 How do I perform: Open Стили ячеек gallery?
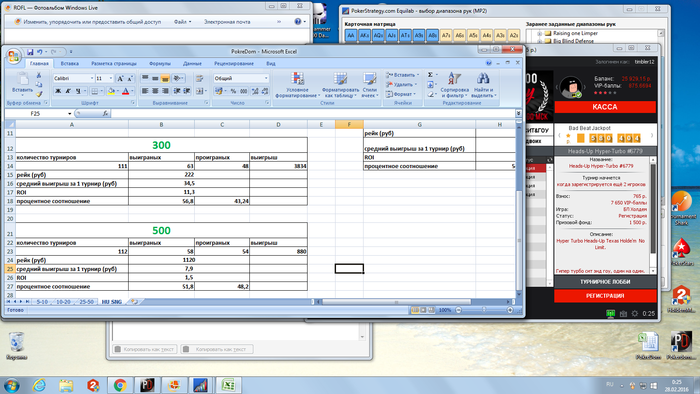click(x=370, y=85)
